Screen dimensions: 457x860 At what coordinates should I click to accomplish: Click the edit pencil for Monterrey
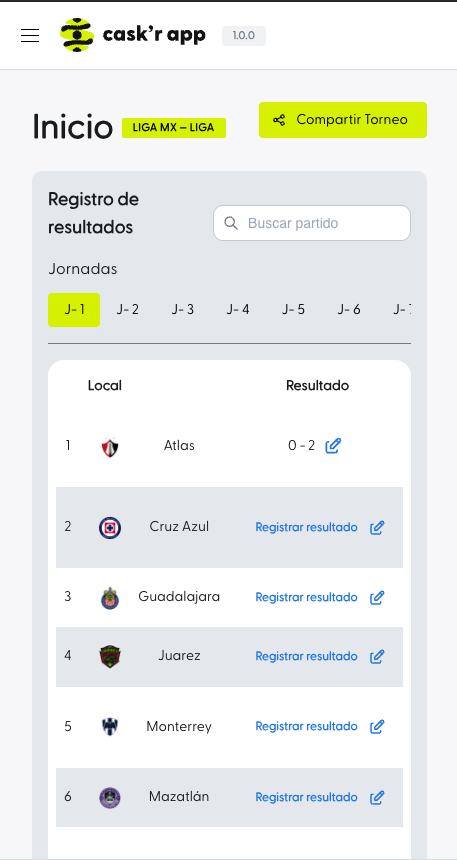coord(377,727)
